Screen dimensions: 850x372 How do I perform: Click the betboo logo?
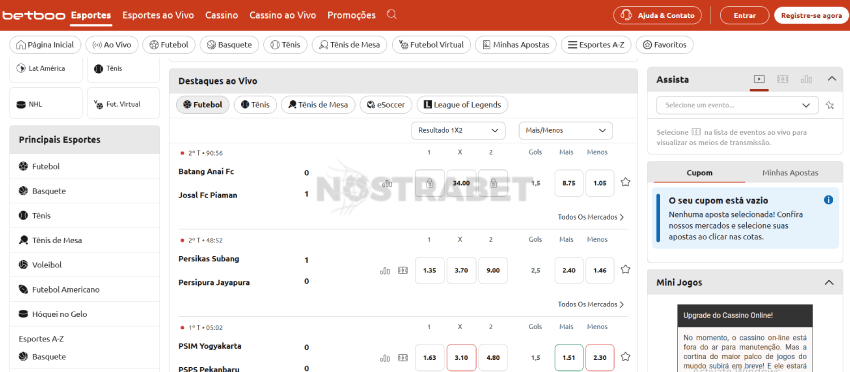coord(34,15)
